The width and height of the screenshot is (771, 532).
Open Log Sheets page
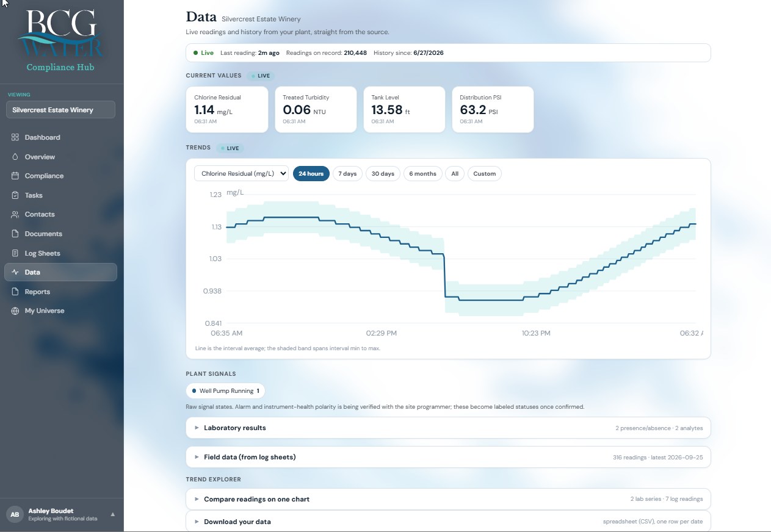pyautogui.click(x=60, y=253)
